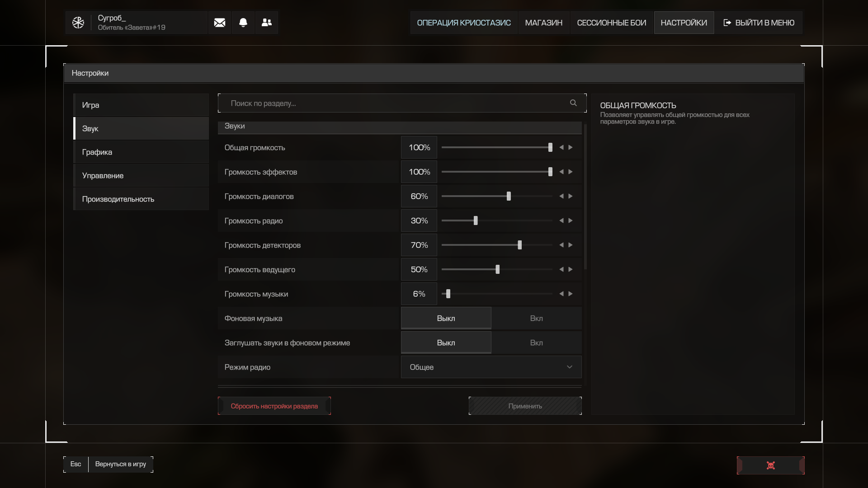The image size is (868, 488).
Task: Increase Громкость радио with right arrow
Action: coord(571,221)
